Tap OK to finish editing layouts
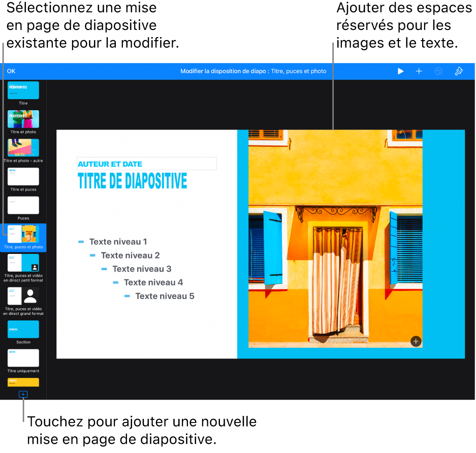This screenshot has width=476, height=453. (x=11, y=71)
